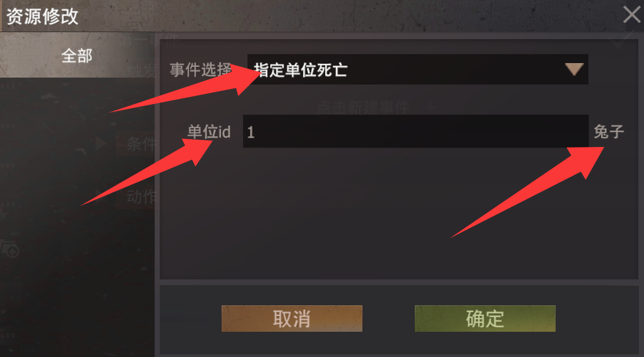This screenshot has width=644, height=357.
Task: Open the 指定单位死亡 event dropdown
Action: (x=418, y=69)
